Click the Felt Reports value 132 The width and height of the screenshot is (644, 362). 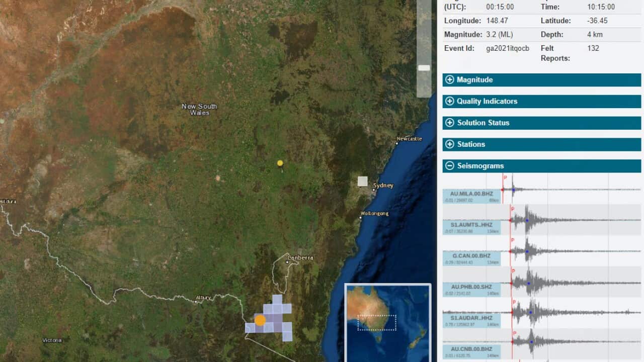(593, 48)
